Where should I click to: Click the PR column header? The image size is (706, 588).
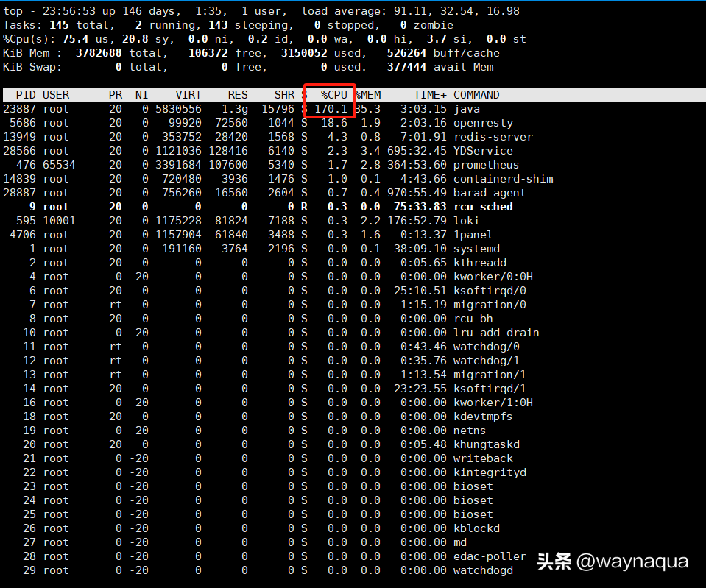116,95
